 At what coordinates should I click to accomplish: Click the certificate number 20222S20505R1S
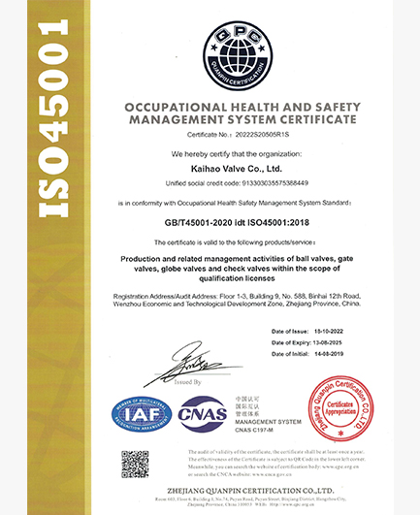(262, 135)
